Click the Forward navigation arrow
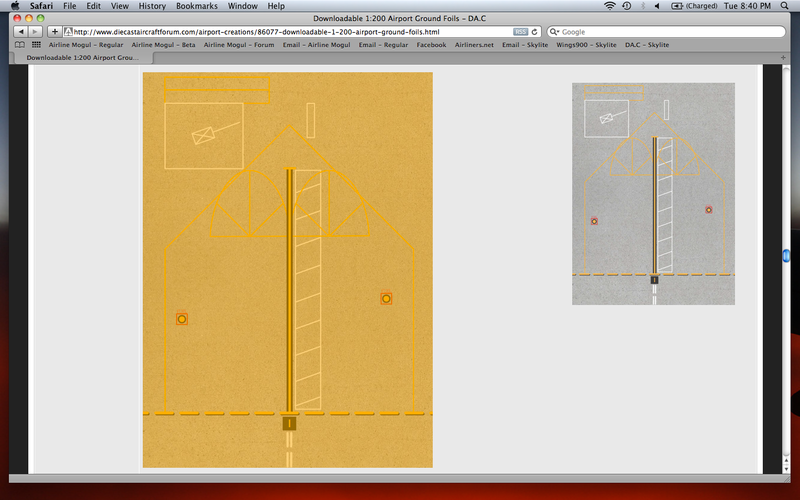The width and height of the screenshot is (800, 500). [35, 32]
